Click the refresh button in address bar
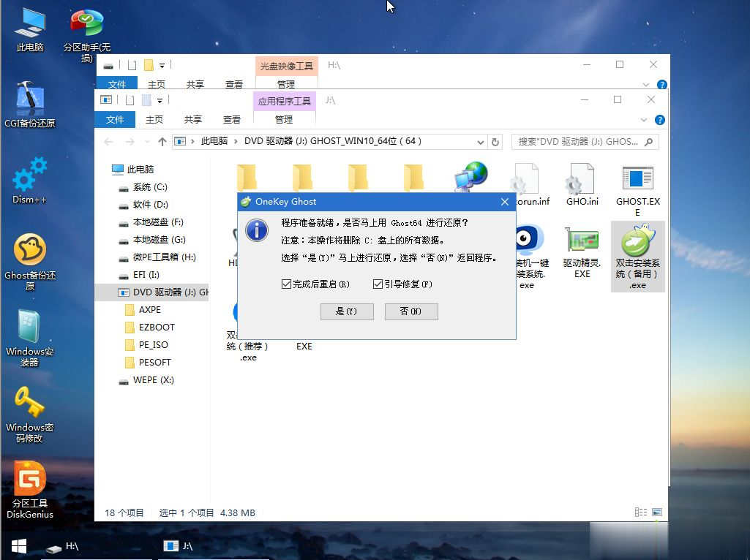Image resolution: width=750 pixels, height=560 pixels. coord(495,142)
